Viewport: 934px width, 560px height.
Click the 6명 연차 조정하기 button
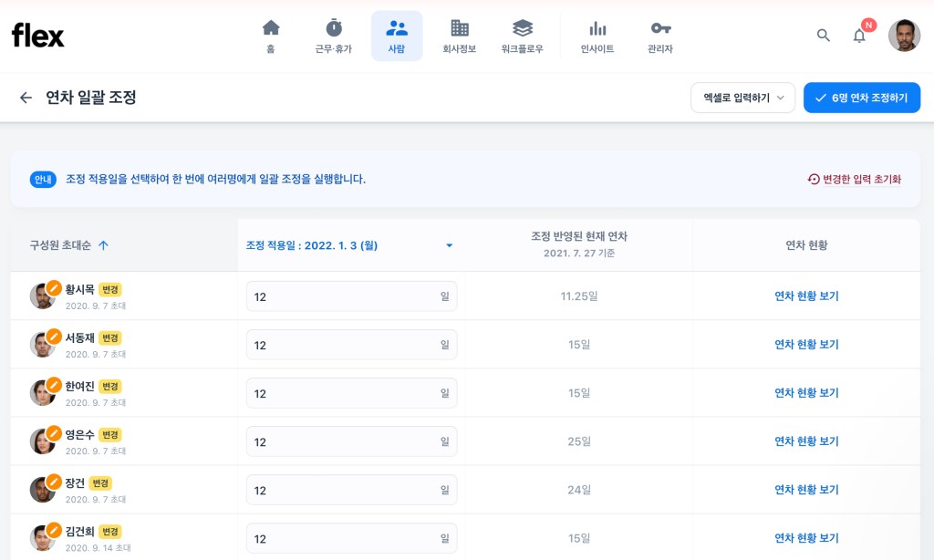pos(861,98)
